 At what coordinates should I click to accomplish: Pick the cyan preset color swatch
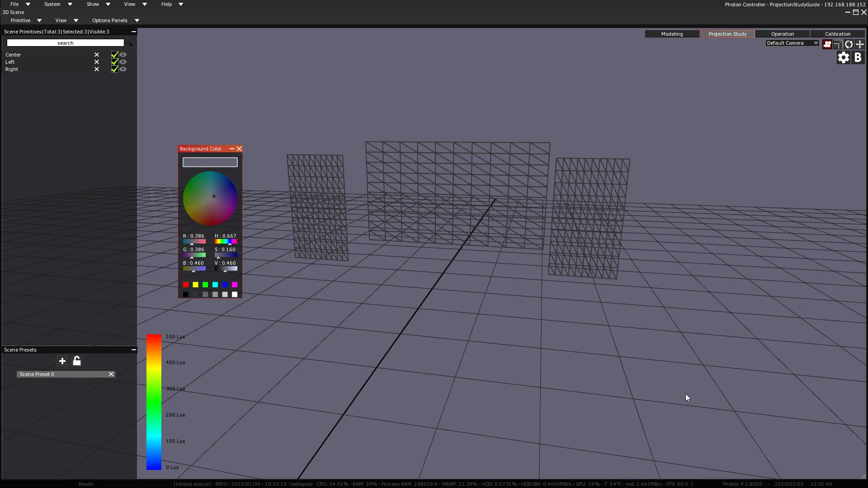[215, 285]
